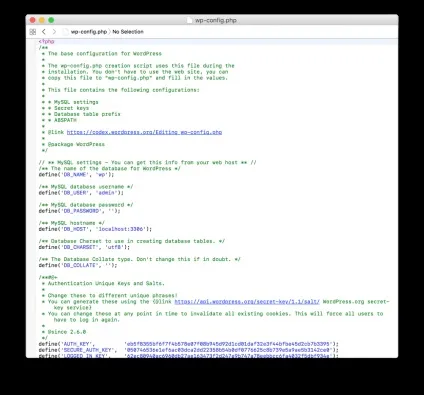Minimize the window with yellow button

tap(42, 20)
